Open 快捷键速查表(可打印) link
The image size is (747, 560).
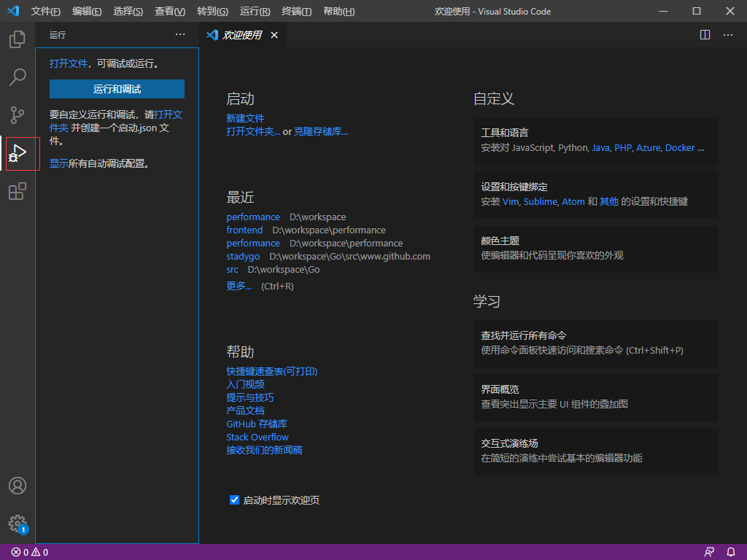pos(272,371)
